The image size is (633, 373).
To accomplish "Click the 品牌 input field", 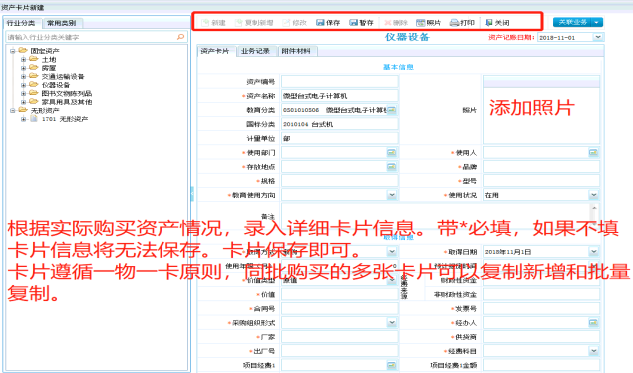I will (541, 166).
